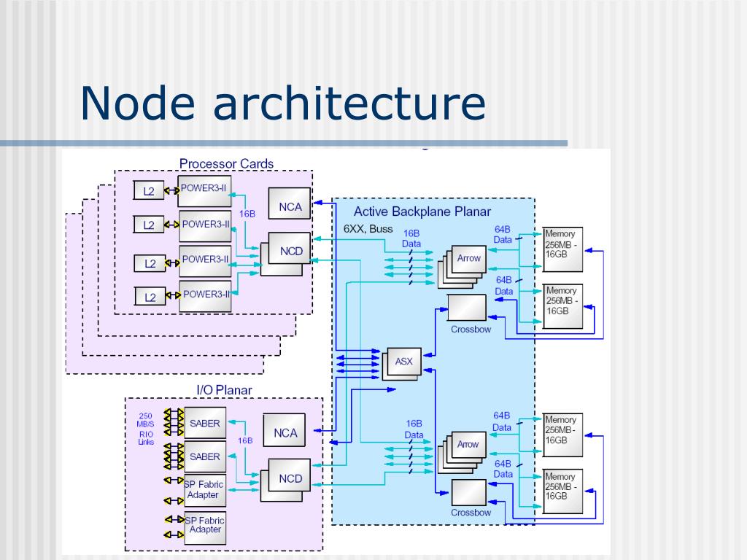Click the ASX box in the backplane
747x560 pixels.
(404, 362)
